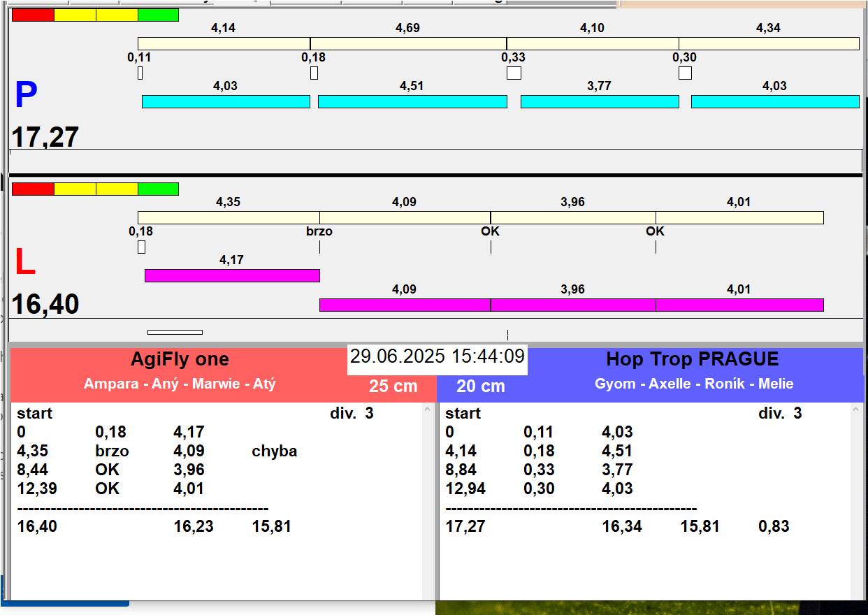Click the 0,18 start box in lane L

pos(141,247)
